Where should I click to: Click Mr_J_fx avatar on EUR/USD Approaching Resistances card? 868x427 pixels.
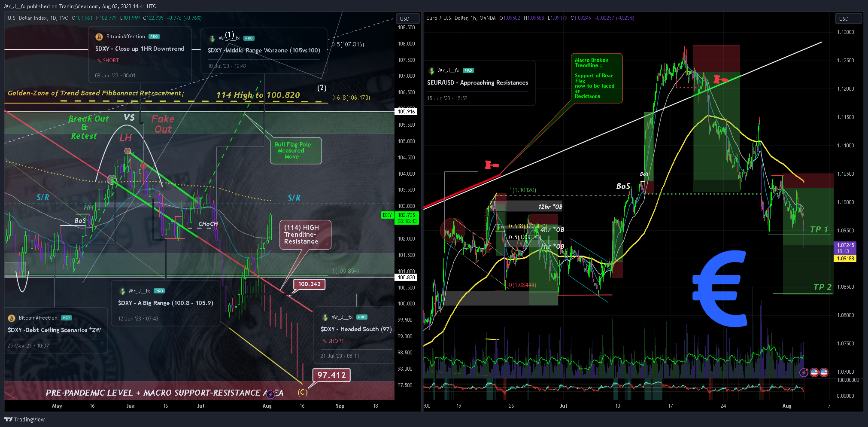pyautogui.click(x=431, y=71)
